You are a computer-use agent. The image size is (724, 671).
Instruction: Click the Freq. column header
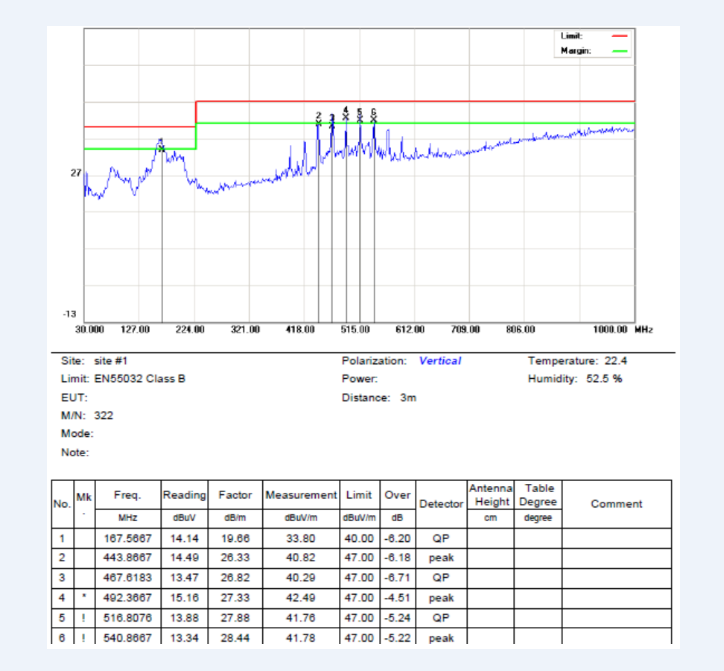(x=126, y=495)
